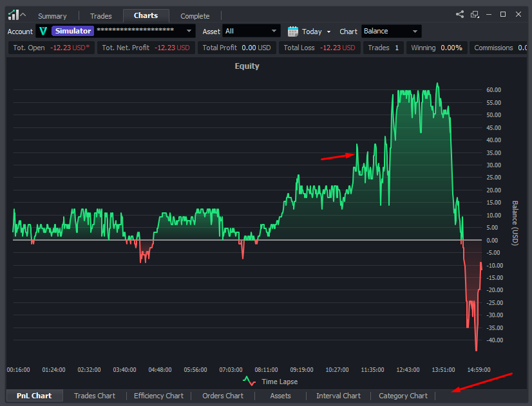This screenshot has width=532, height=406.
Task: Click the share icon
Action: click(460, 14)
